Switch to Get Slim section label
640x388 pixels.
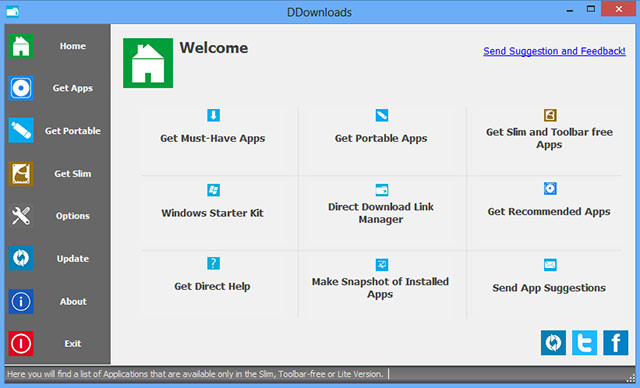[x=73, y=174]
